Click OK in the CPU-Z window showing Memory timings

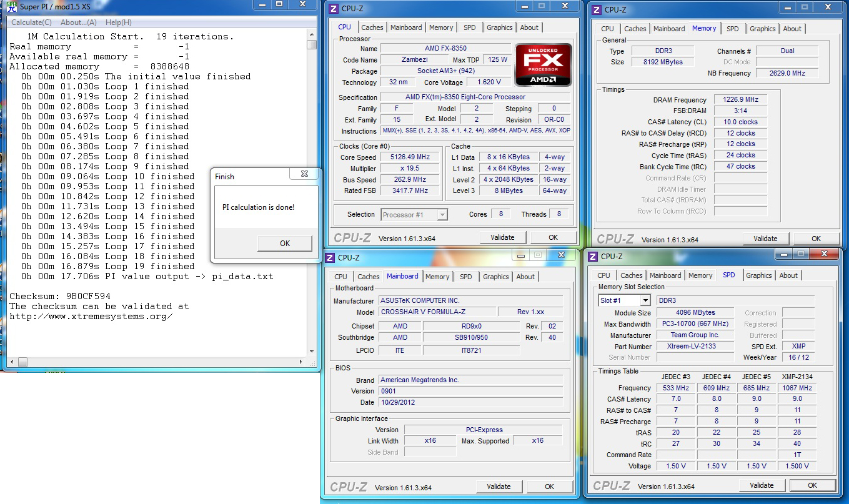(816, 239)
